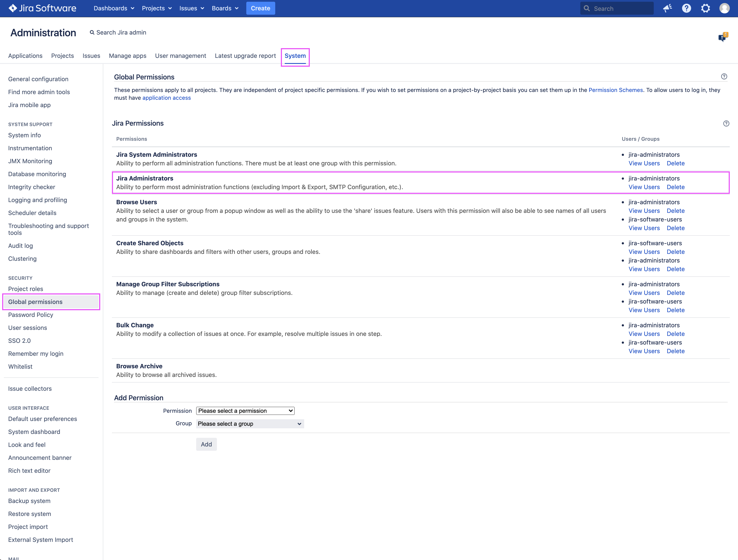This screenshot has height=560, width=738.
Task: Switch to the Applications tab
Action: pyautogui.click(x=25, y=56)
